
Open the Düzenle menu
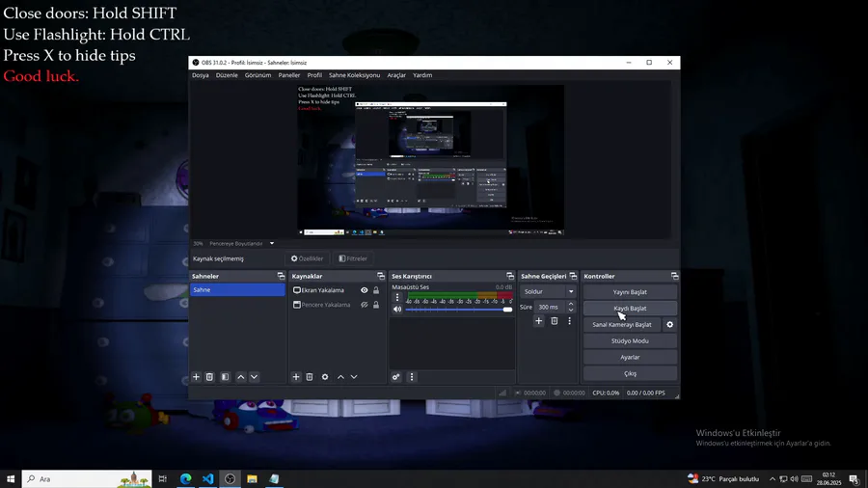(227, 75)
